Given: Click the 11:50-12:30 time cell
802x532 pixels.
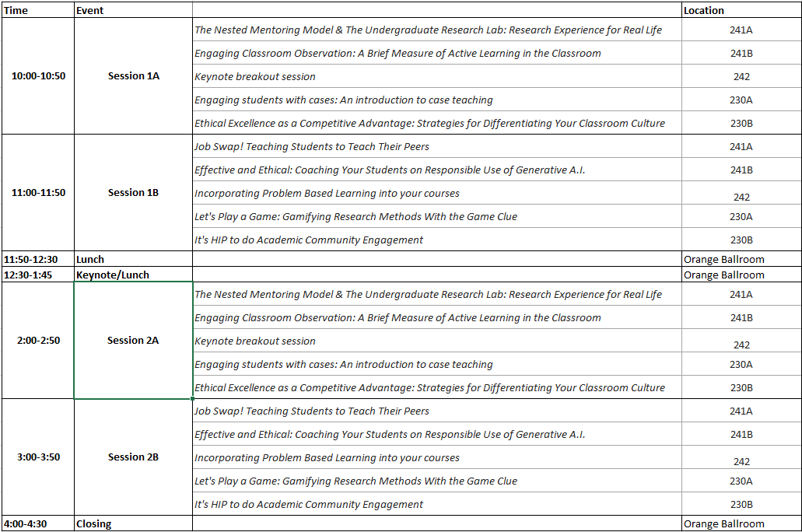Looking at the screenshot, I should tap(38, 259).
